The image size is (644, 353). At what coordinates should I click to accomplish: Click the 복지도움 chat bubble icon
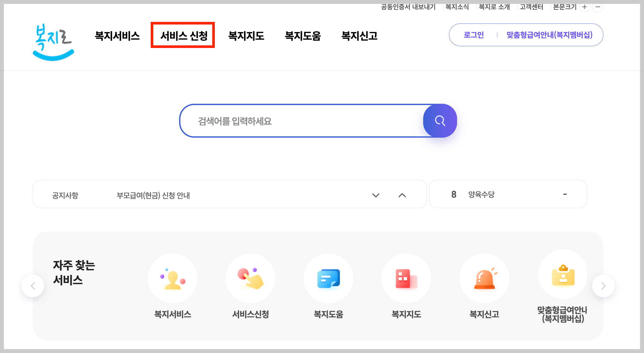pyautogui.click(x=328, y=278)
